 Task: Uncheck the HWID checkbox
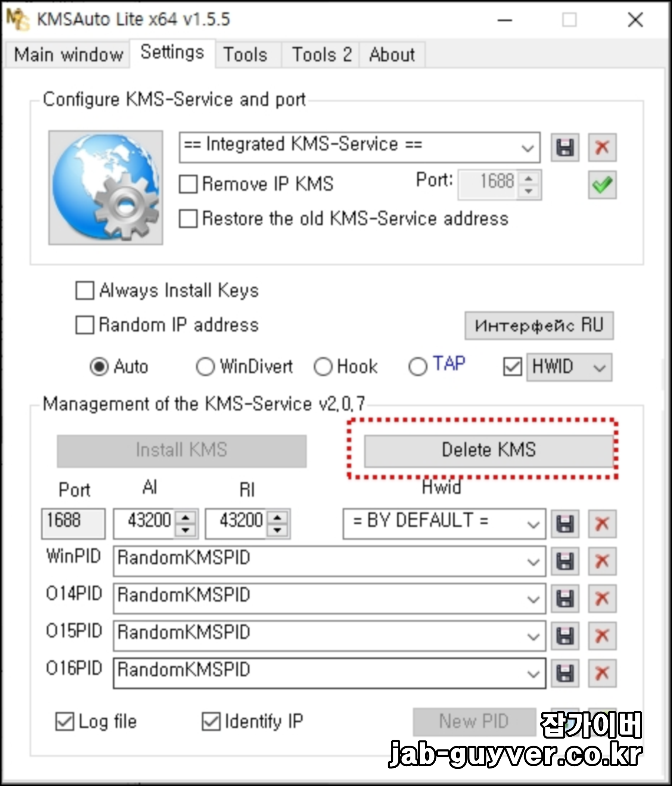(x=513, y=367)
